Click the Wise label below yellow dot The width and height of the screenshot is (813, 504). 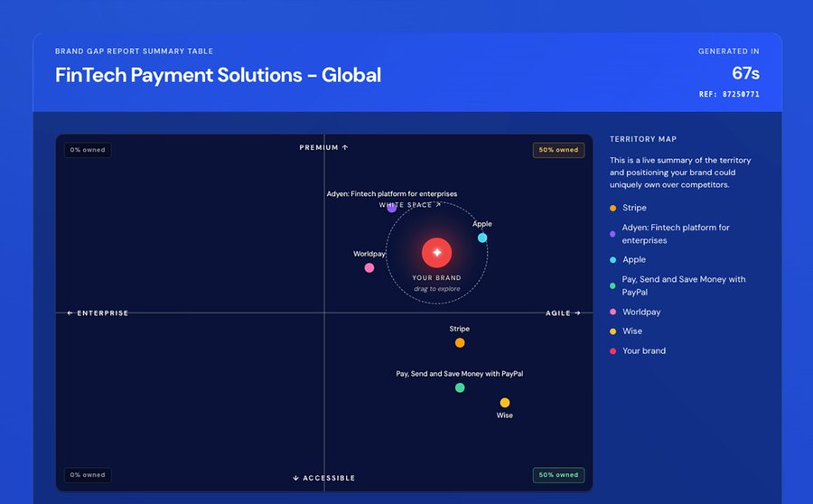point(504,415)
